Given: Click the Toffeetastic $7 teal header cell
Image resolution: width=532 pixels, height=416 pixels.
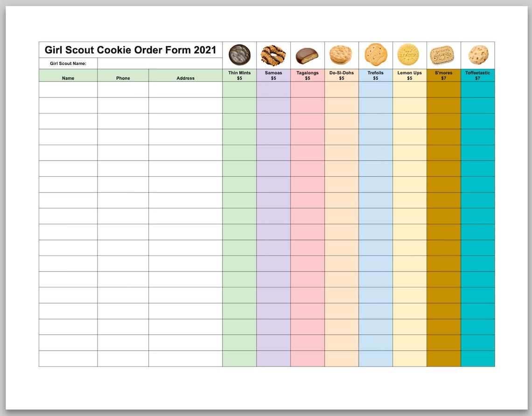Looking at the screenshot, I should click(477, 76).
